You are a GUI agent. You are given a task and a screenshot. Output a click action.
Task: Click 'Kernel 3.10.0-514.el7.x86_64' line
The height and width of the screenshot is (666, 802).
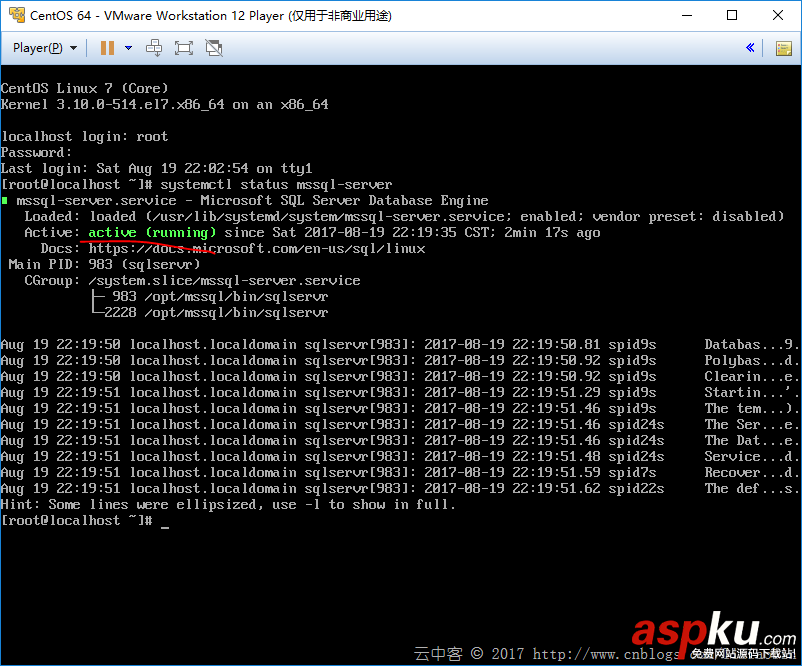tap(165, 105)
